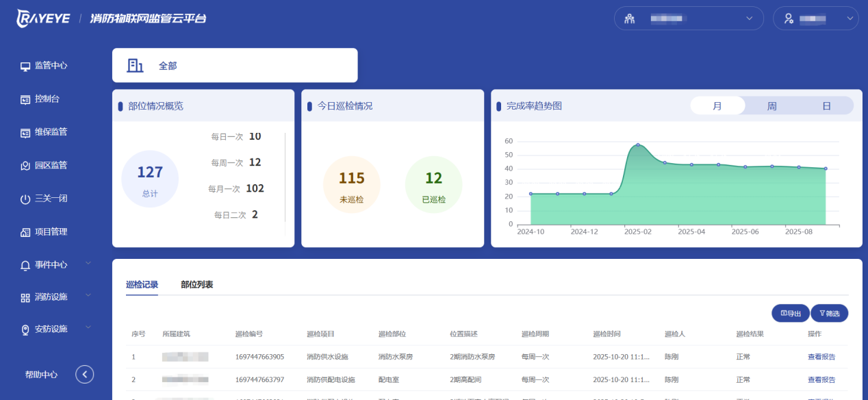
Task: Click the building icon beside 全部
Action: point(135,66)
